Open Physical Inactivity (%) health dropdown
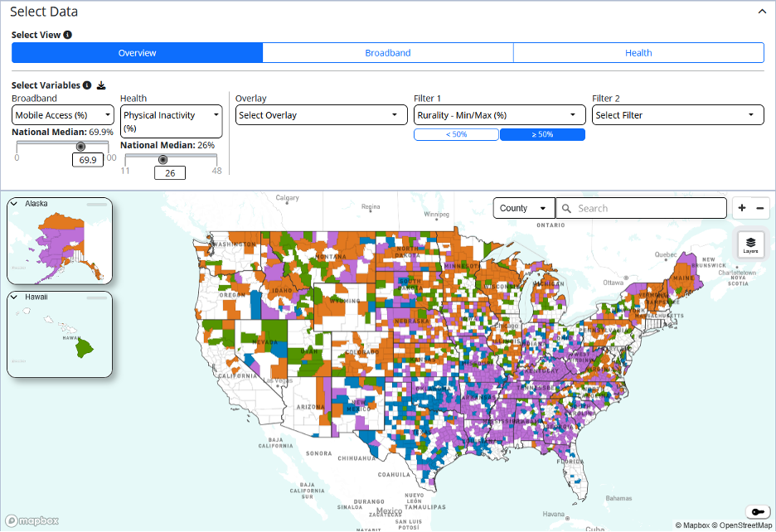Image resolution: width=776 pixels, height=532 pixels. (x=172, y=121)
